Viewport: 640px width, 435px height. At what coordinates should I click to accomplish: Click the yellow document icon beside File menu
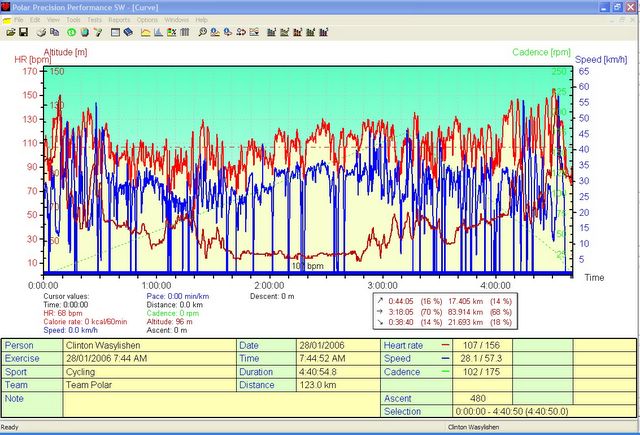(7, 20)
